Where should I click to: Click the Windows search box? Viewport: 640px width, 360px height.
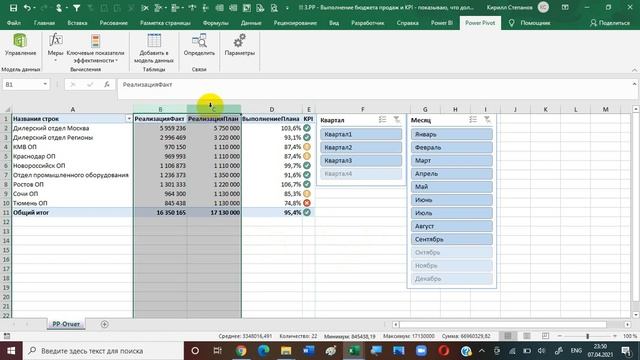[102, 351]
